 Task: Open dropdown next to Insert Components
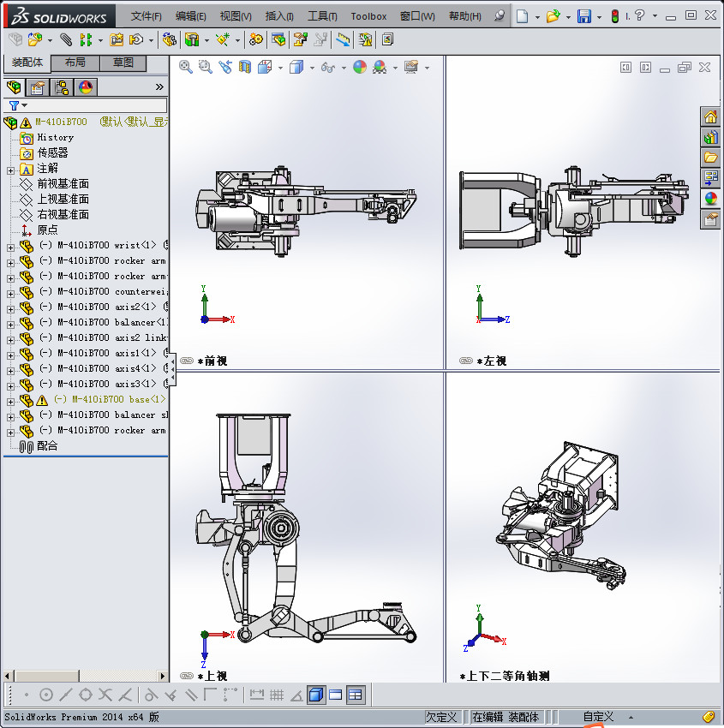[x=50, y=40]
